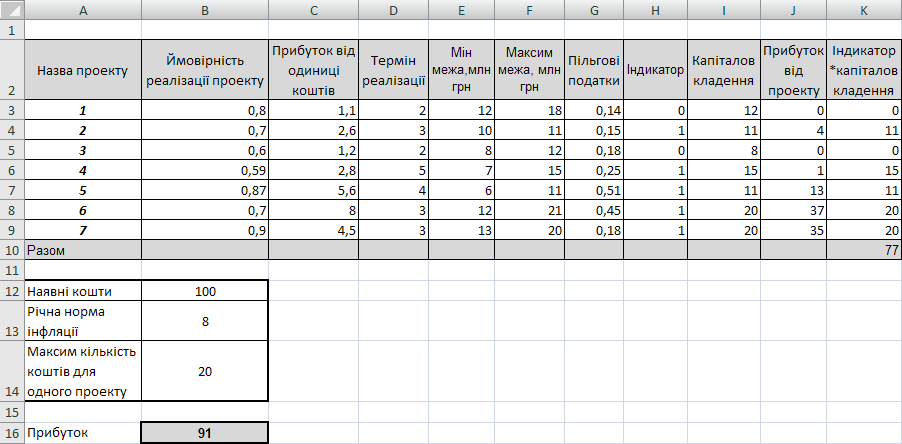Viewport: 902px width, 444px height.
Task: Select the Прибуток result cell showing 91
Action: (205, 433)
